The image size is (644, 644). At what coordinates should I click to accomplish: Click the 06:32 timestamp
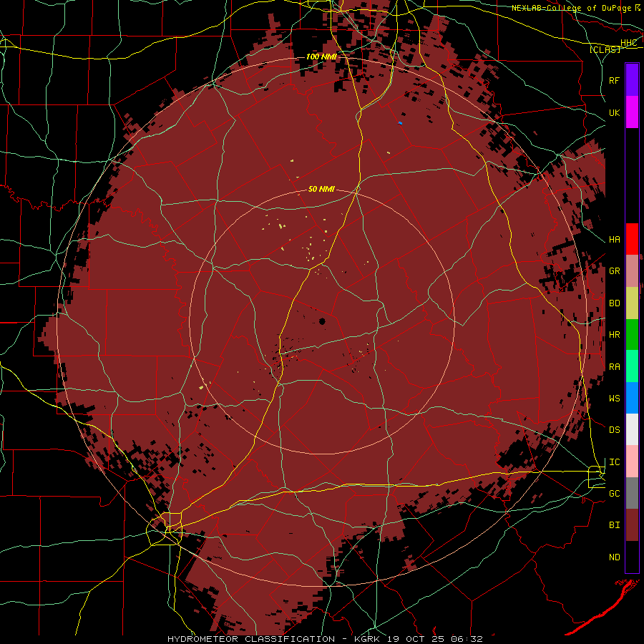(467, 639)
